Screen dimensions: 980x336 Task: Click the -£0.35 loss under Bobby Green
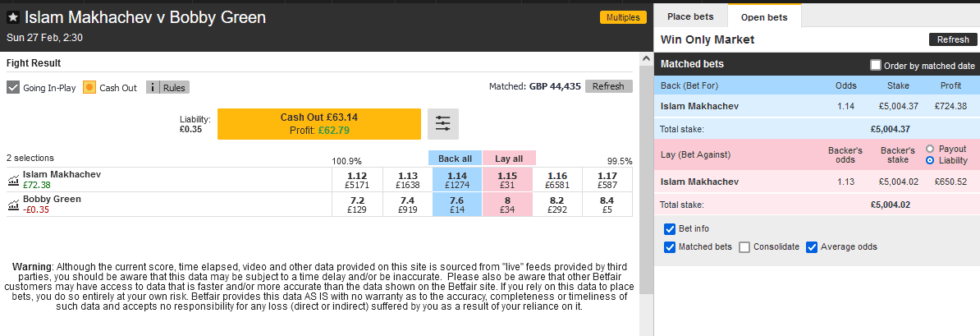36,209
